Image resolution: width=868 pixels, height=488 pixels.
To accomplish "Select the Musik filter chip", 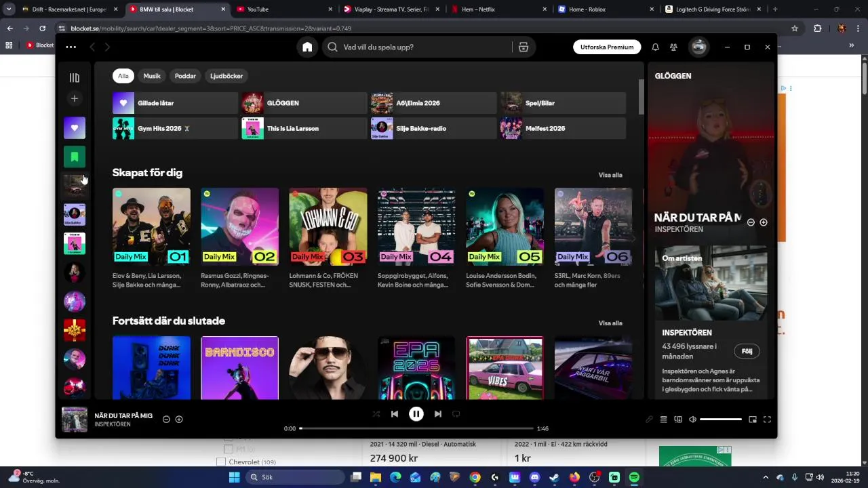I will tap(152, 76).
